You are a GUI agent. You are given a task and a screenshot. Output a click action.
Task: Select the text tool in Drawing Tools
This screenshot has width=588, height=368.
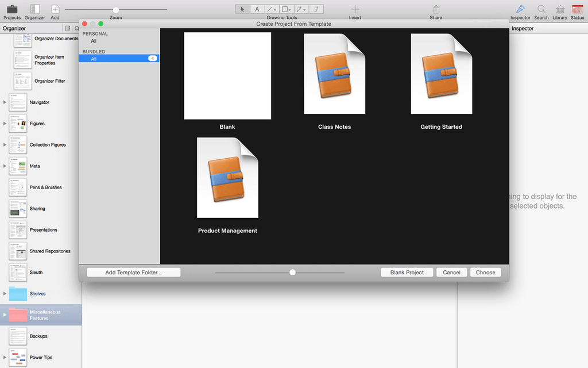pyautogui.click(x=257, y=9)
